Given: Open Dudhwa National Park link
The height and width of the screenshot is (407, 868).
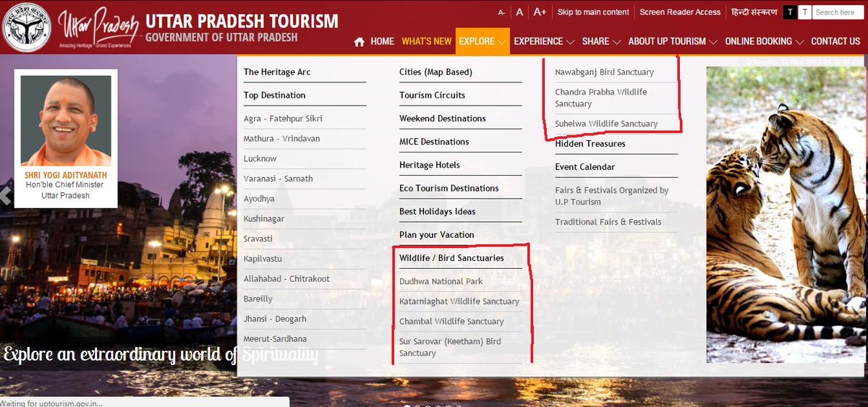Looking at the screenshot, I should [441, 281].
